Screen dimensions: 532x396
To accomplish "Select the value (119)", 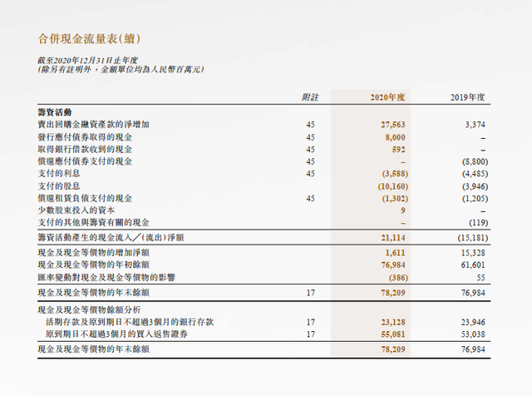I will tap(479, 223).
